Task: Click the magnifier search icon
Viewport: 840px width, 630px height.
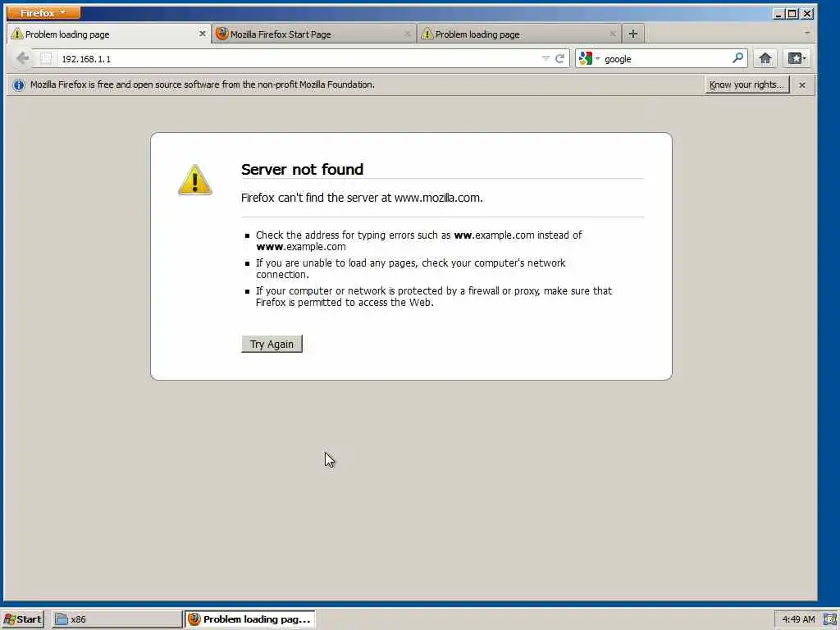Action: (x=737, y=58)
